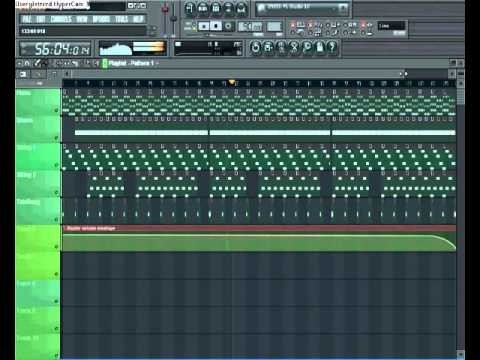Open the EDIT menu

pyautogui.click(x=41, y=19)
